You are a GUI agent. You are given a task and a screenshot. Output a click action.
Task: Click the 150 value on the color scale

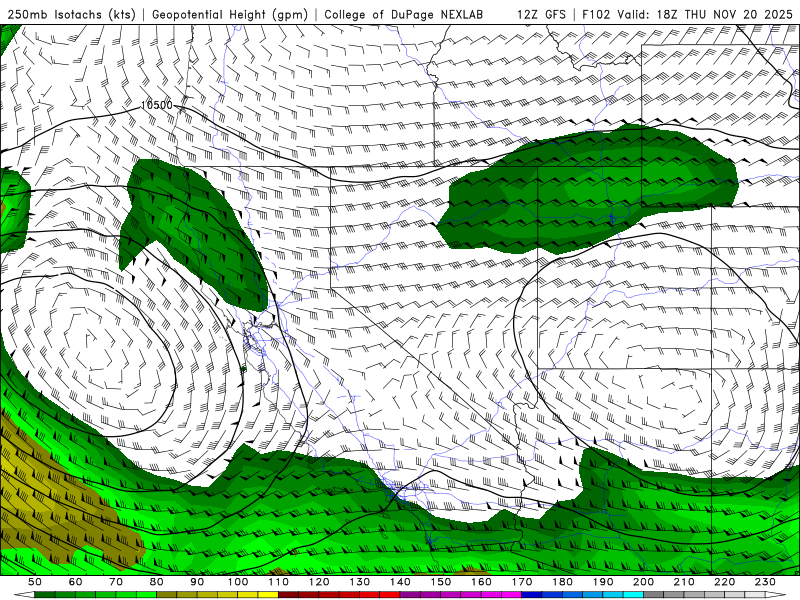(441, 582)
